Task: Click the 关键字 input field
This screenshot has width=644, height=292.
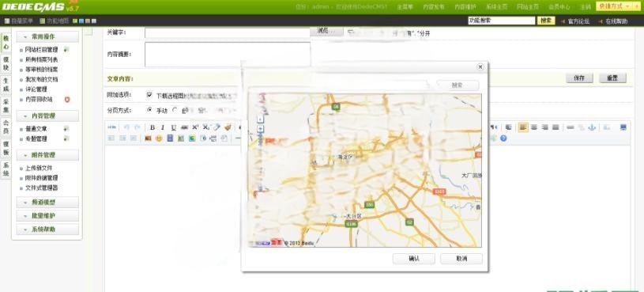Action: 228,32
